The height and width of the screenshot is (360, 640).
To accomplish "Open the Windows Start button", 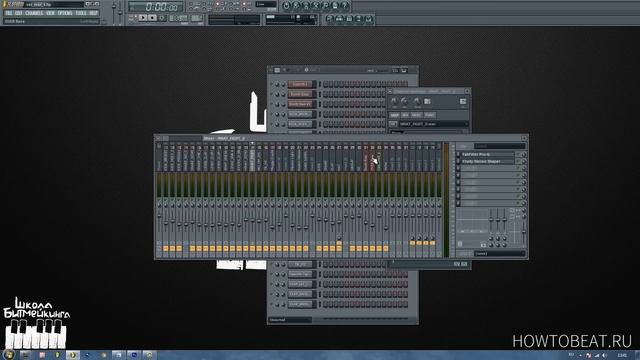I will [9, 355].
